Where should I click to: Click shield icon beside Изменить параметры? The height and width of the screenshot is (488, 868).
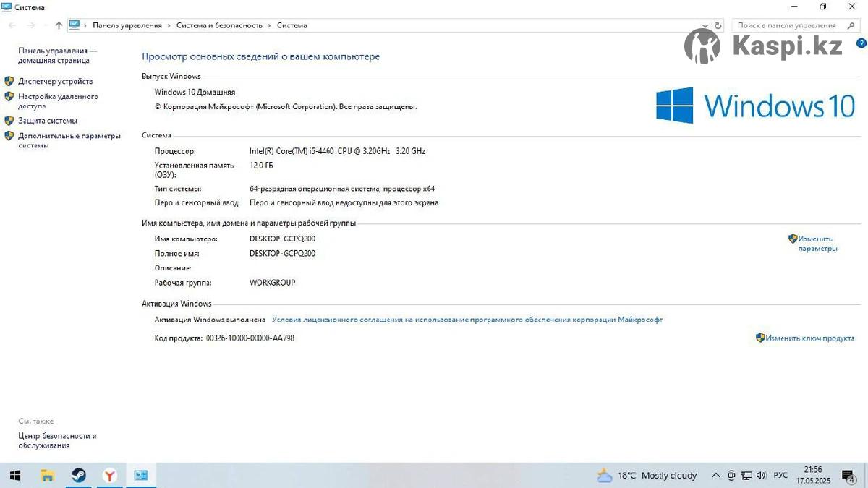[793, 239]
